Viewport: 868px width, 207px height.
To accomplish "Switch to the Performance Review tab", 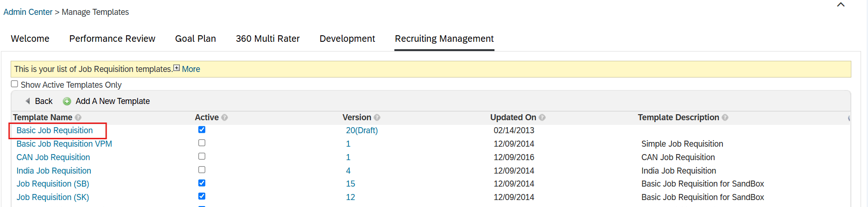I will (x=112, y=39).
